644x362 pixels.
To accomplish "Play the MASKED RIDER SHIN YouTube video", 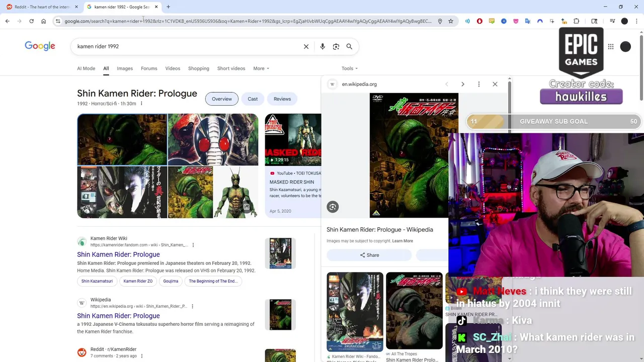I will 293,139.
